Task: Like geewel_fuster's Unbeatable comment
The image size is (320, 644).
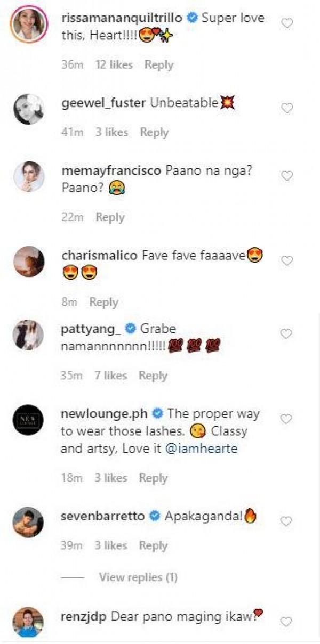Action: 287,109
